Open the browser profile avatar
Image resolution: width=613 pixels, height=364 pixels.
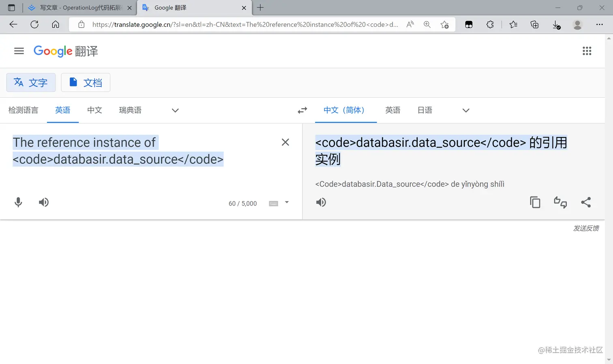click(577, 25)
